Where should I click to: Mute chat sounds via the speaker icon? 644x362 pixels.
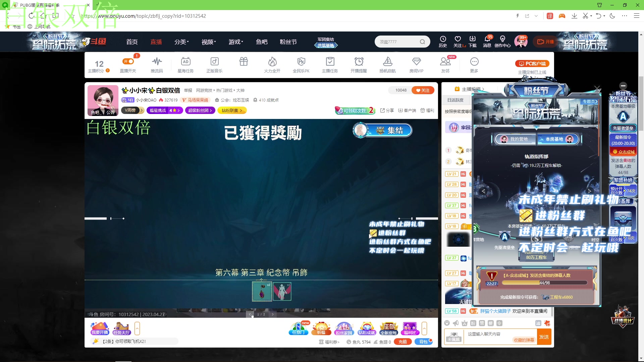coord(455,323)
